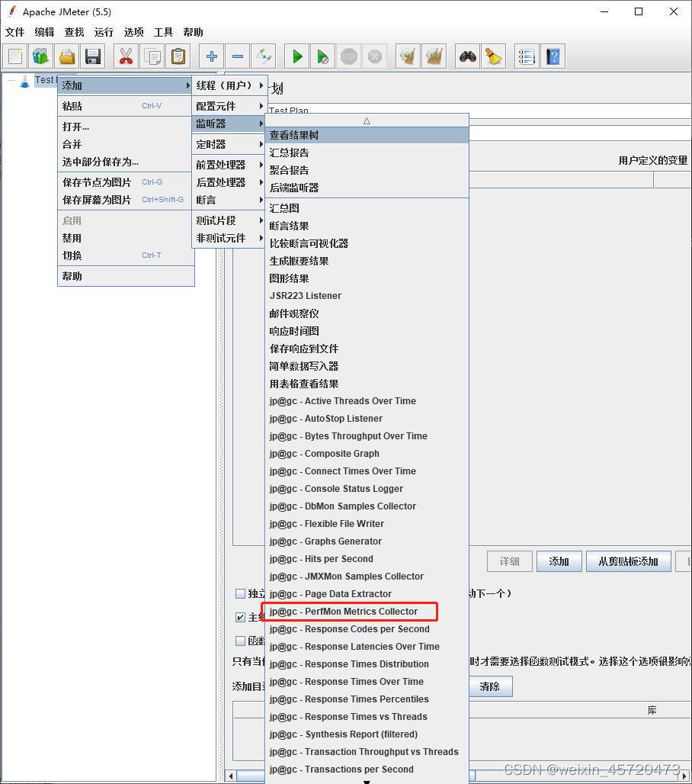This screenshot has width=692, height=784.
Task: Open the 编辑 menu
Action: click(44, 32)
